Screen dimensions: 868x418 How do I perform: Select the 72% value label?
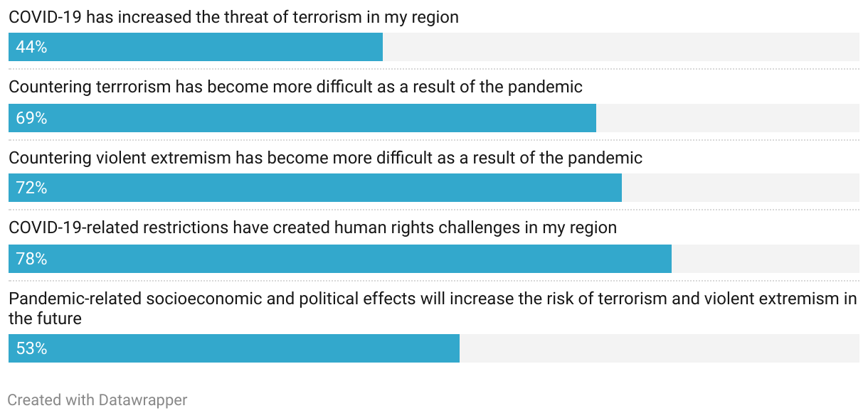[x=31, y=188]
